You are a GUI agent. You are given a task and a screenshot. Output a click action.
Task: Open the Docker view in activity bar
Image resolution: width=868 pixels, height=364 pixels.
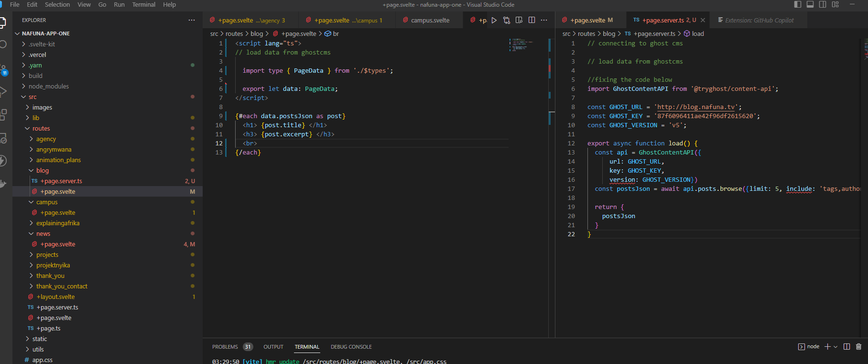pos(2,184)
